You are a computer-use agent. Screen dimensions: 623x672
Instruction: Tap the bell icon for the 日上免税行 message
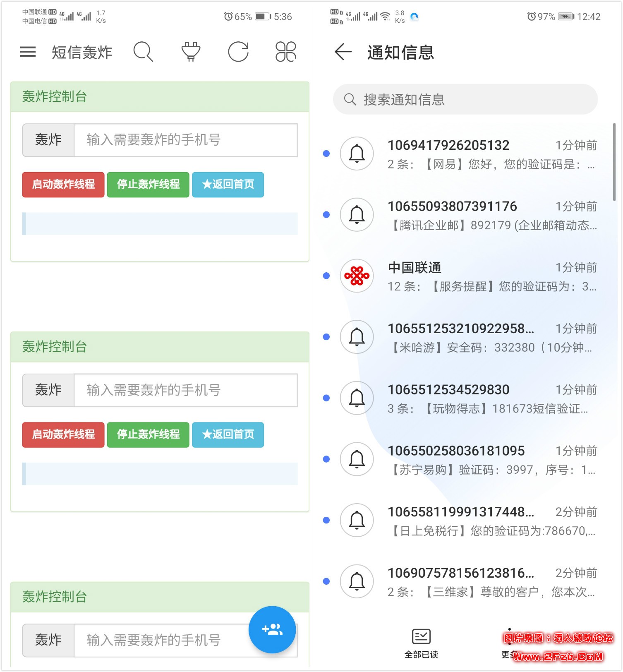click(x=357, y=520)
